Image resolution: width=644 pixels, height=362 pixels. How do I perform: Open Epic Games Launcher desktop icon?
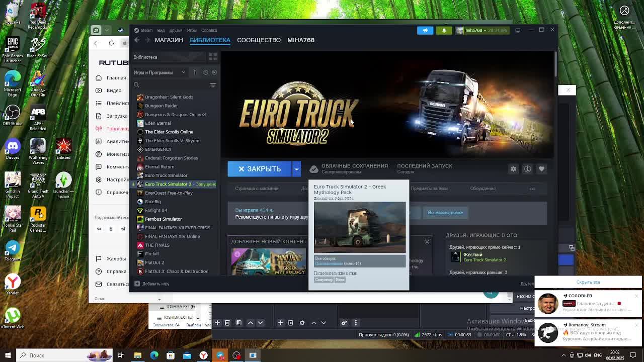tap(13, 50)
